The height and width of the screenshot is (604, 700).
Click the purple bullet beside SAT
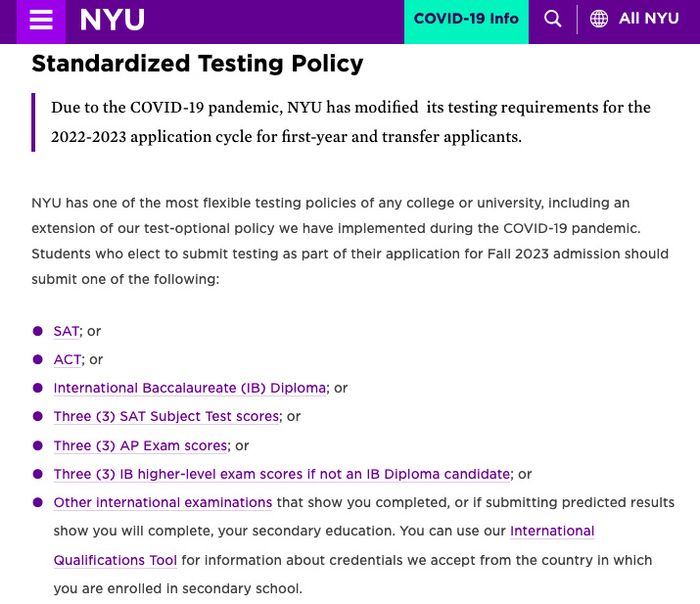point(38,331)
